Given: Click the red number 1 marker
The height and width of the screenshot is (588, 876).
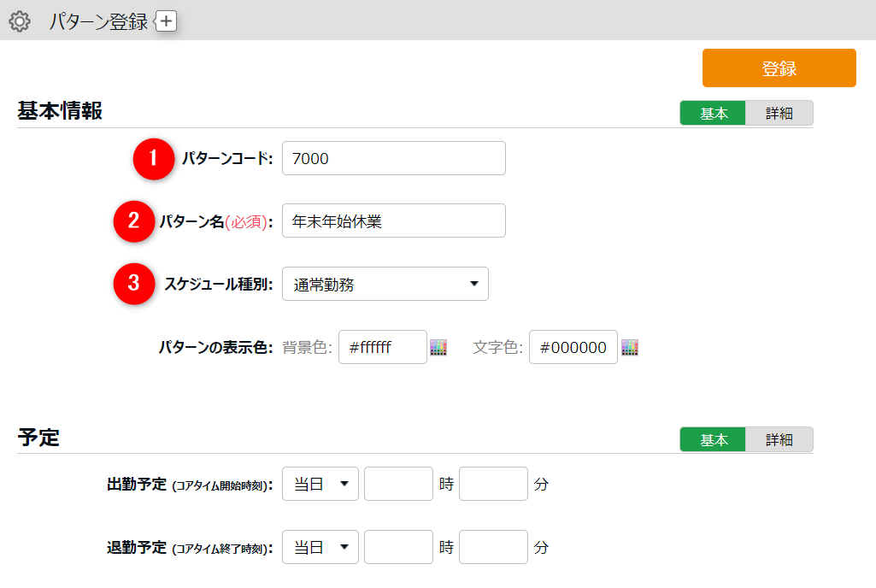Looking at the screenshot, I should pyautogui.click(x=154, y=158).
